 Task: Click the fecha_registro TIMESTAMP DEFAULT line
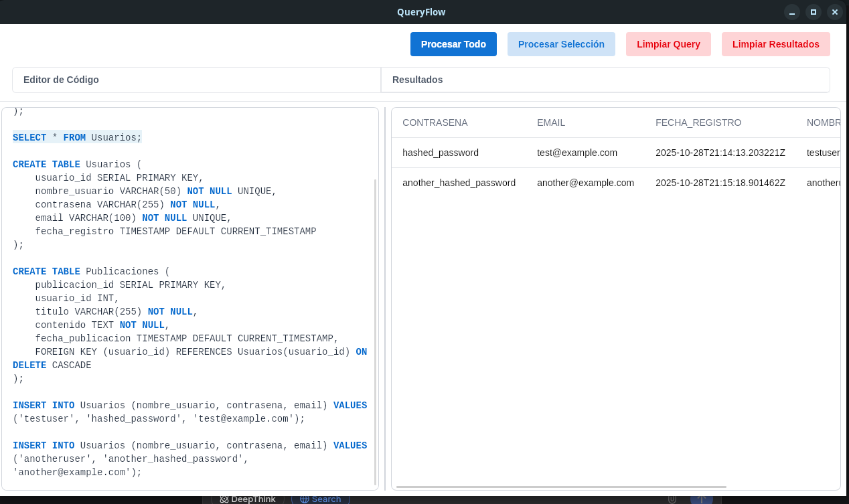tap(175, 231)
